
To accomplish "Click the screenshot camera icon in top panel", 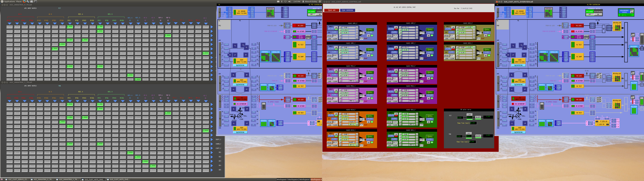I will pos(32,2).
